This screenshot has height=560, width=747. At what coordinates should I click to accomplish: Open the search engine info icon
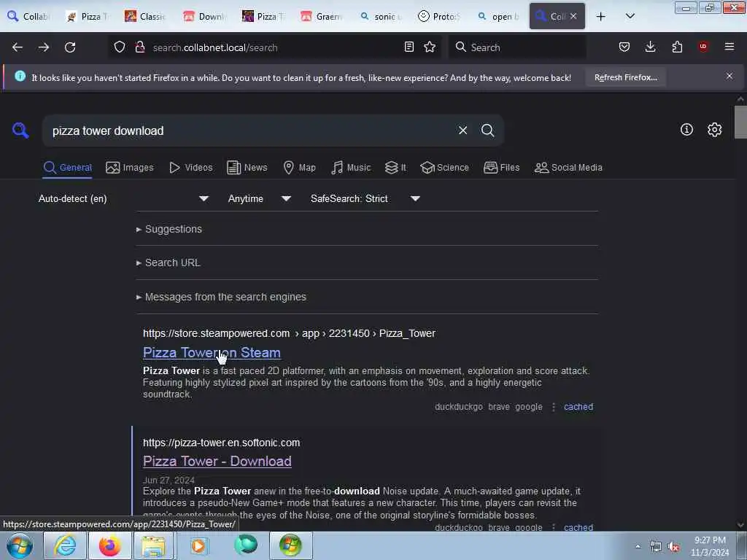coord(686,129)
